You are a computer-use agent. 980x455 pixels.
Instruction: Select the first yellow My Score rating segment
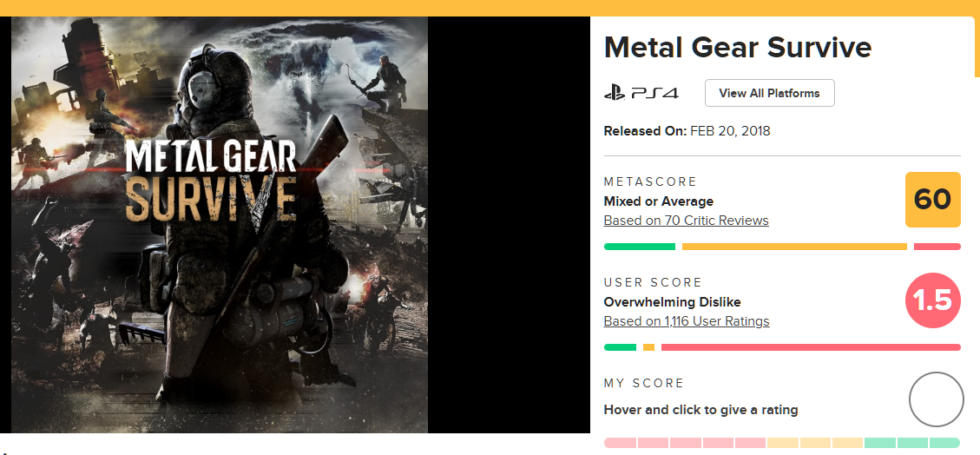coord(782,443)
